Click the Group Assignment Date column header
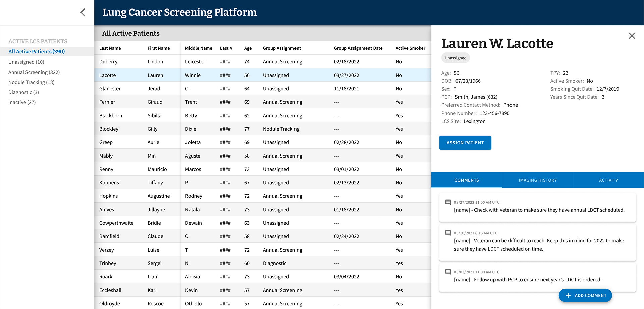644x309 pixels. (358, 48)
